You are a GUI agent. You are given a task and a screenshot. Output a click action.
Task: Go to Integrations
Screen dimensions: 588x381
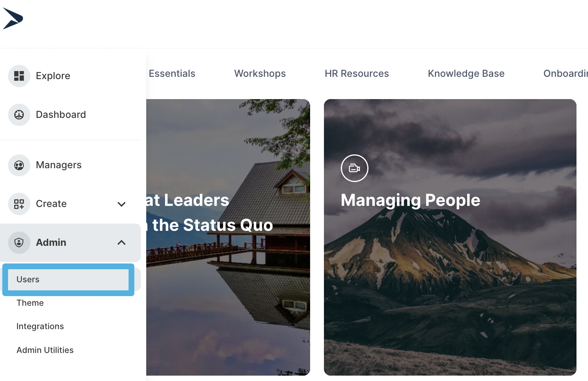40,326
